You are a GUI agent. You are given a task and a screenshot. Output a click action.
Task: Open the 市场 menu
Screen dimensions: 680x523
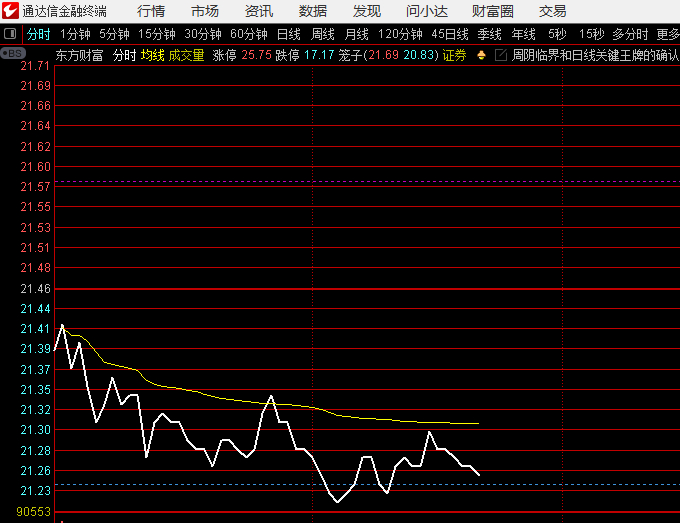[205, 11]
